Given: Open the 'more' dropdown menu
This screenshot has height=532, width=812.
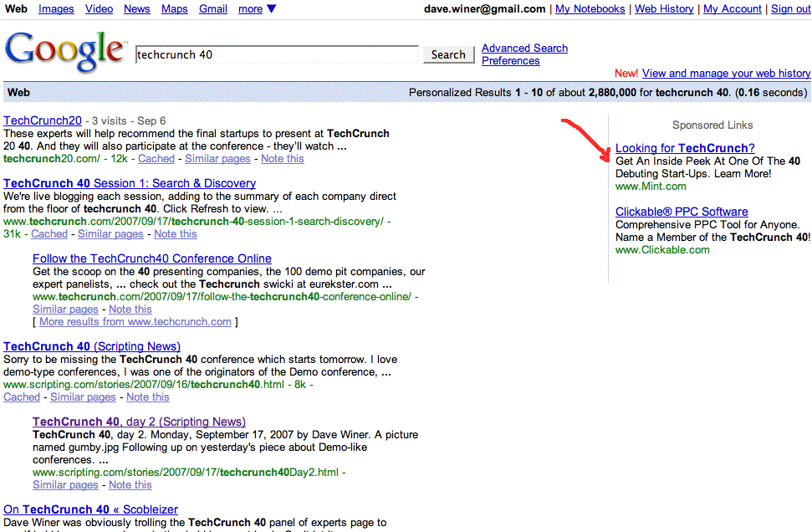Looking at the screenshot, I should click(x=257, y=9).
